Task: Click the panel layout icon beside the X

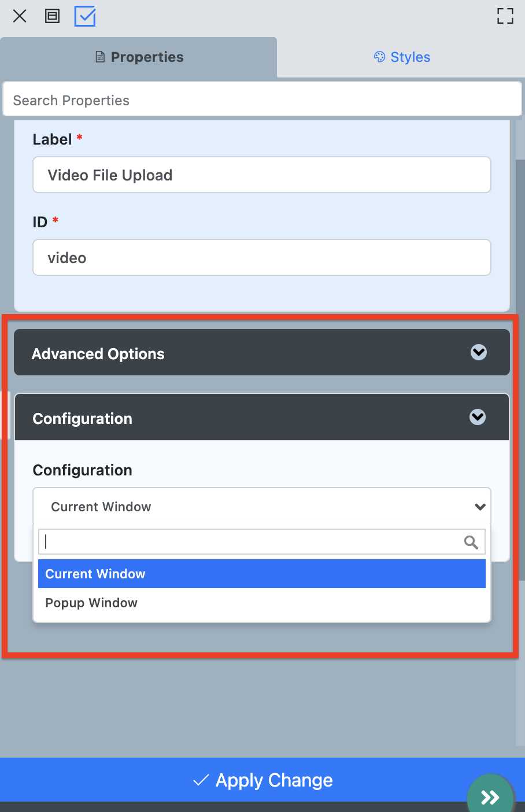Action: [53, 16]
